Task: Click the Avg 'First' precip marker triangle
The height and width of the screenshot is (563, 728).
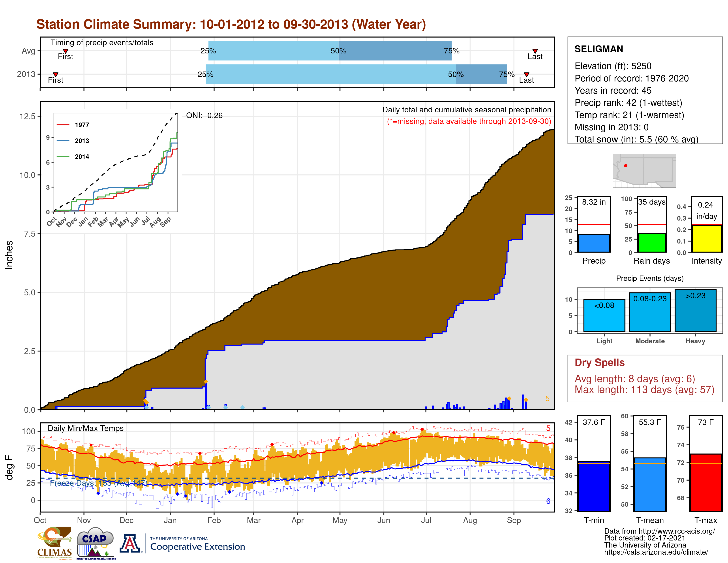Action: click(66, 51)
